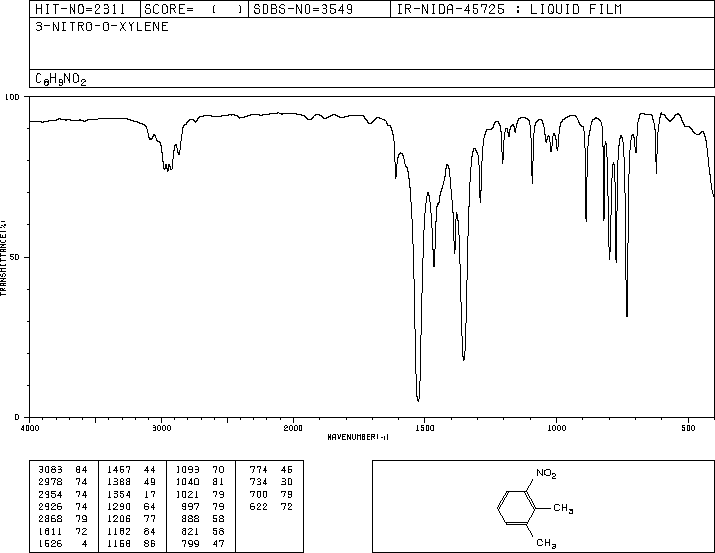Click the 100 transmittance axis label
715x553 pixels.
pyautogui.click(x=12, y=97)
